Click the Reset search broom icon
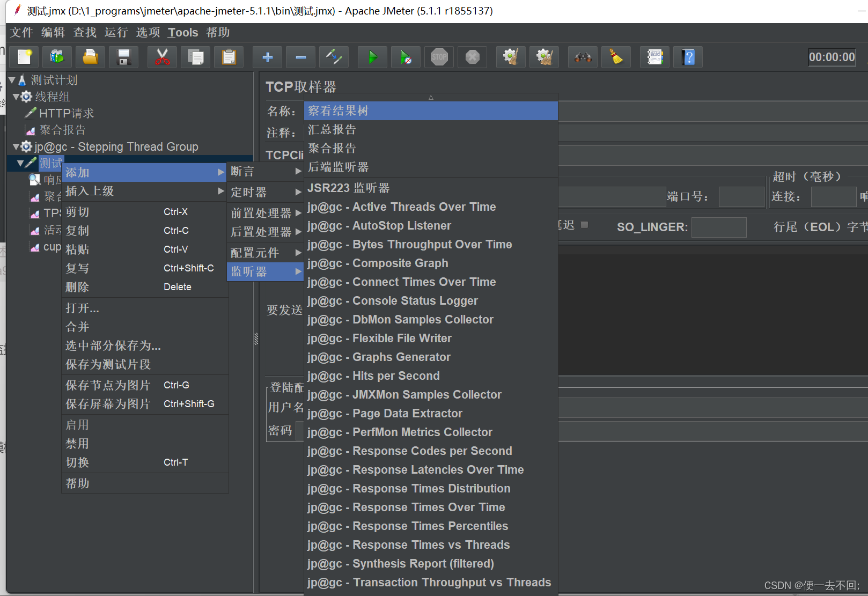This screenshot has height=596, width=868. [x=616, y=57]
